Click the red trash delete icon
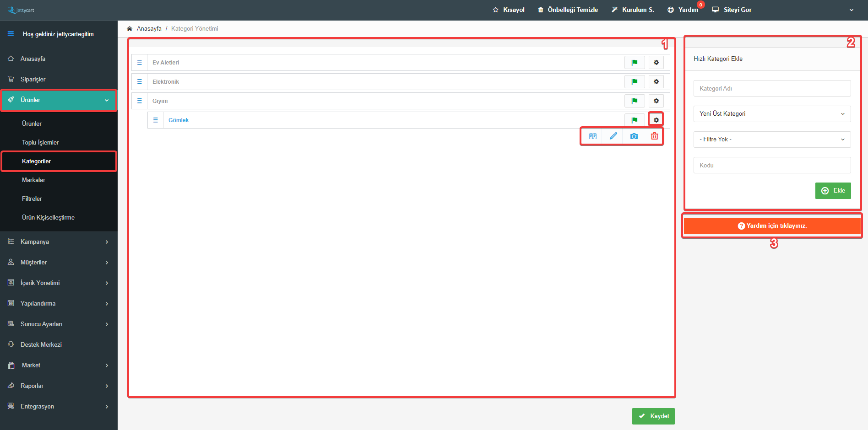This screenshot has height=430, width=868. 655,136
